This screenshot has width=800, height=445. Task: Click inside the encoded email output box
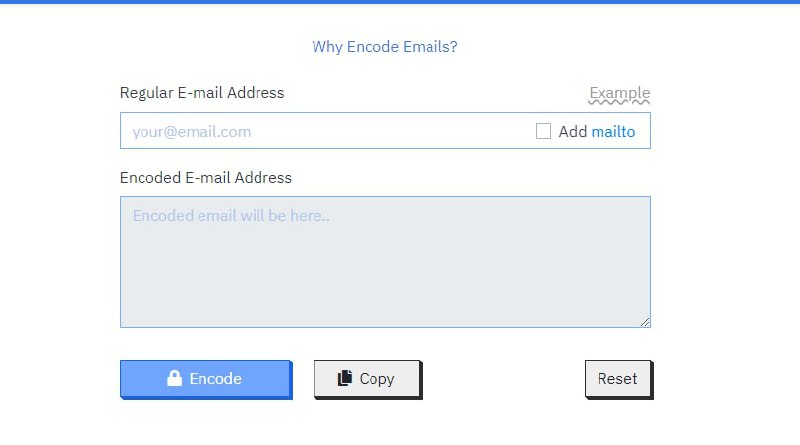click(385, 262)
